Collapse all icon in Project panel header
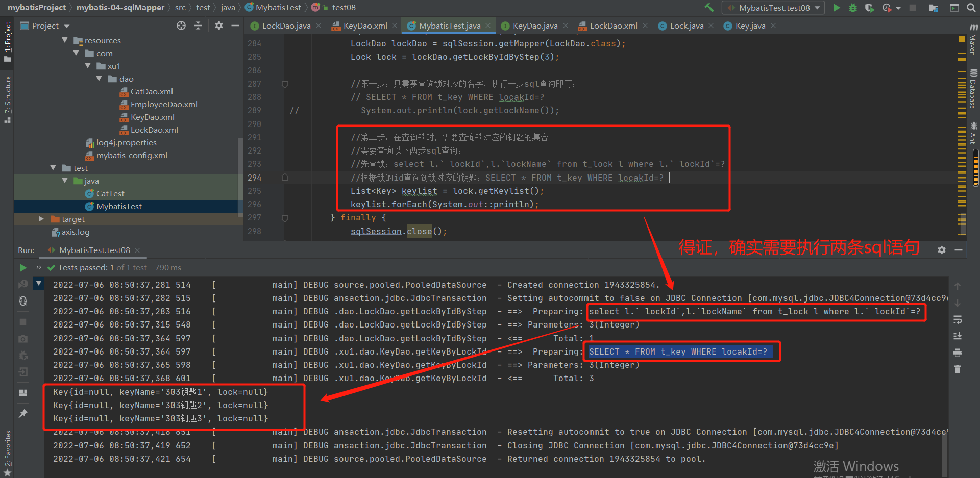 tap(198, 26)
